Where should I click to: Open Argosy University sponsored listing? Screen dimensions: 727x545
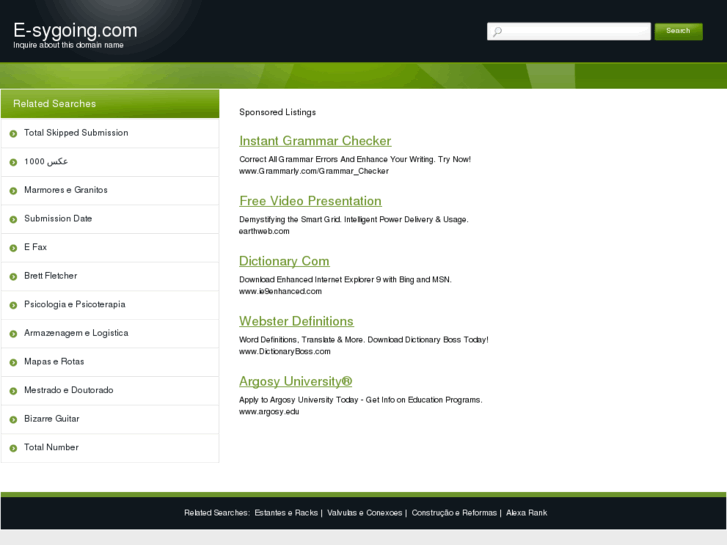pos(295,381)
